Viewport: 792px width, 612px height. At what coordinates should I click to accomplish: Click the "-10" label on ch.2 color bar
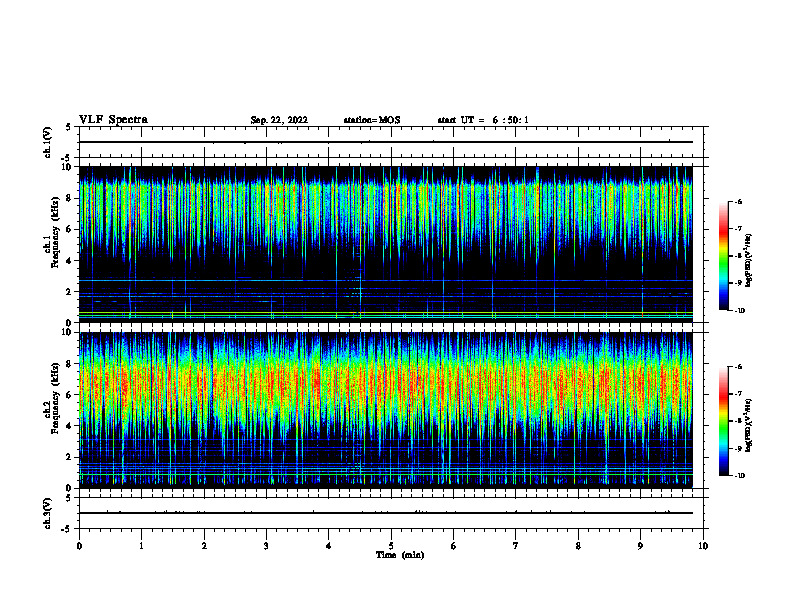[x=740, y=476]
